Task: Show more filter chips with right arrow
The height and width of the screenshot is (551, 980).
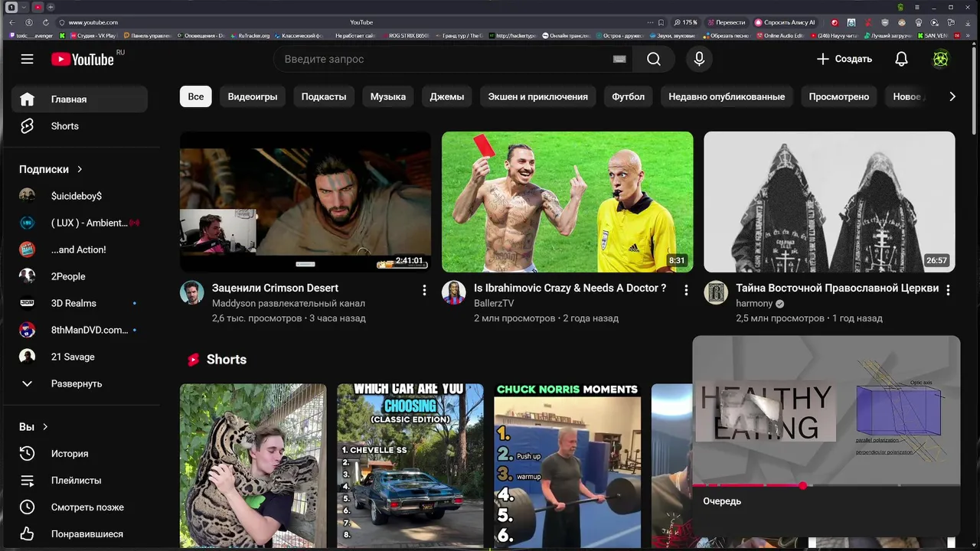Action: (952, 96)
